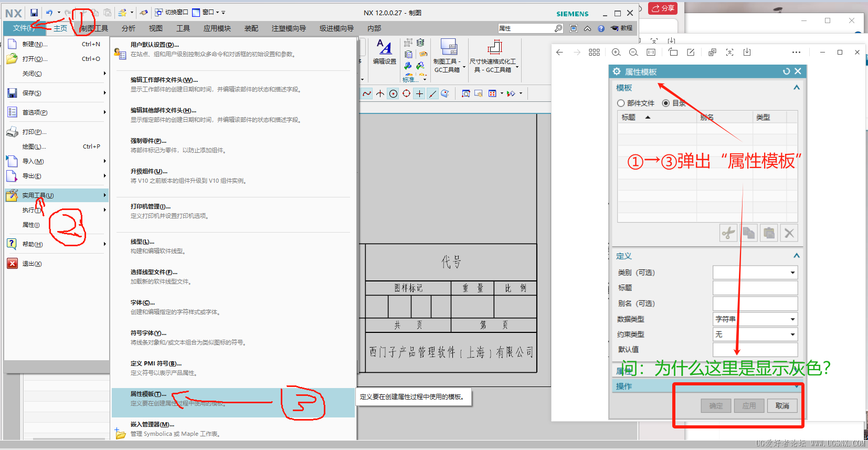Select the 目录 radio button

pyautogui.click(x=666, y=103)
